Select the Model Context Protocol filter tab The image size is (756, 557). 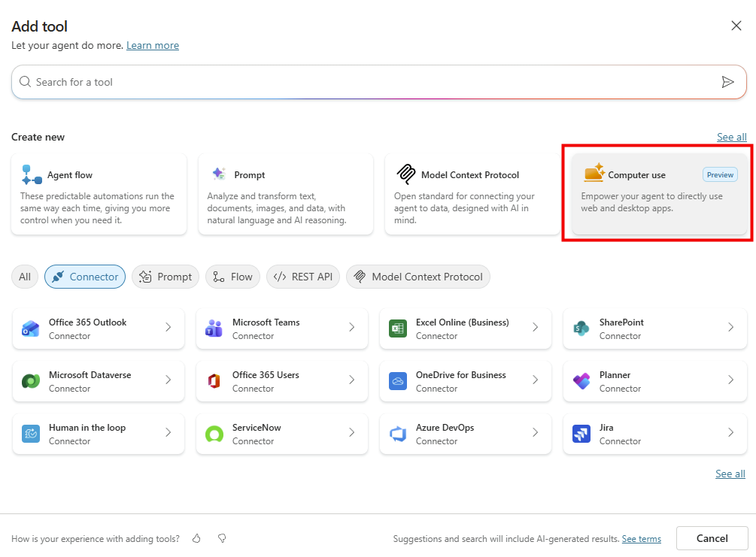coord(418,277)
